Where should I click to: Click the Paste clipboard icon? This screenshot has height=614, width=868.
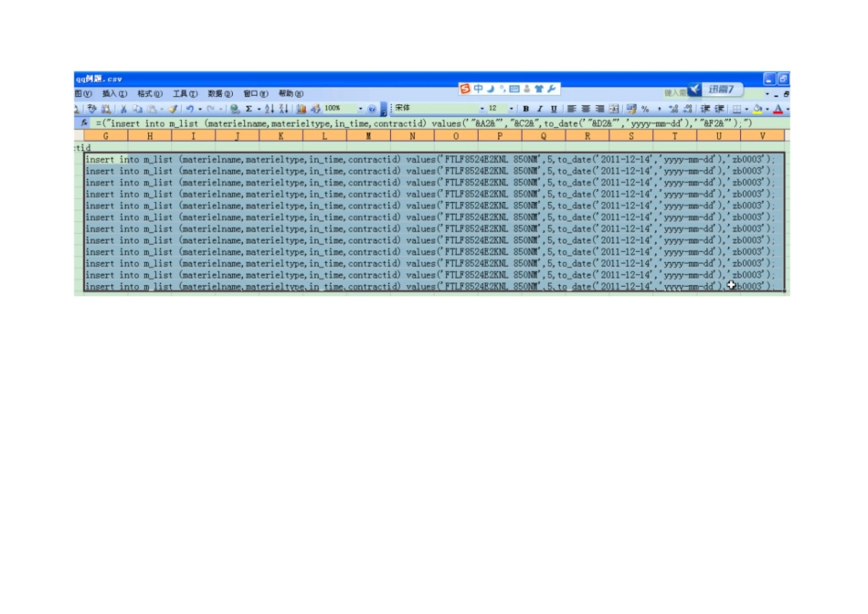pyautogui.click(x=152, y=109)
